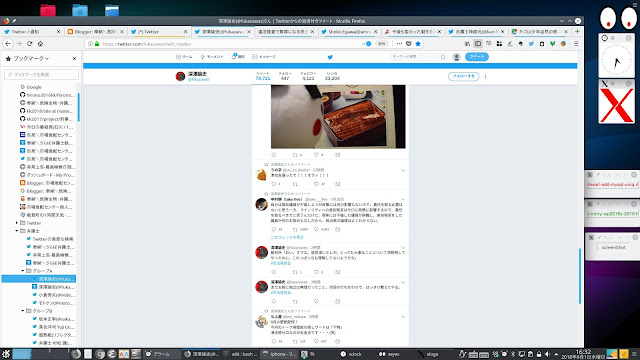Open the pink folder icon on desktop
This screenshot has height=360, width=640.
point(48,10)
